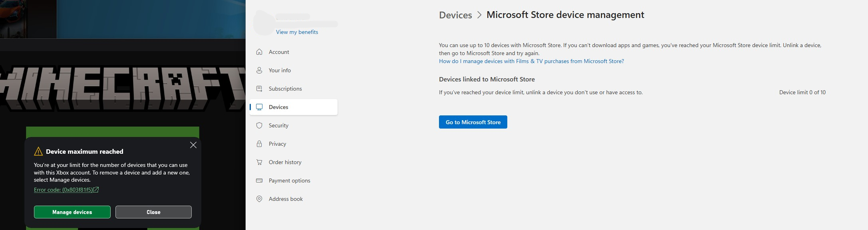This screenshot has width=868, height=230.
Task: Open the Security menu item
Action: coord(278,125)
